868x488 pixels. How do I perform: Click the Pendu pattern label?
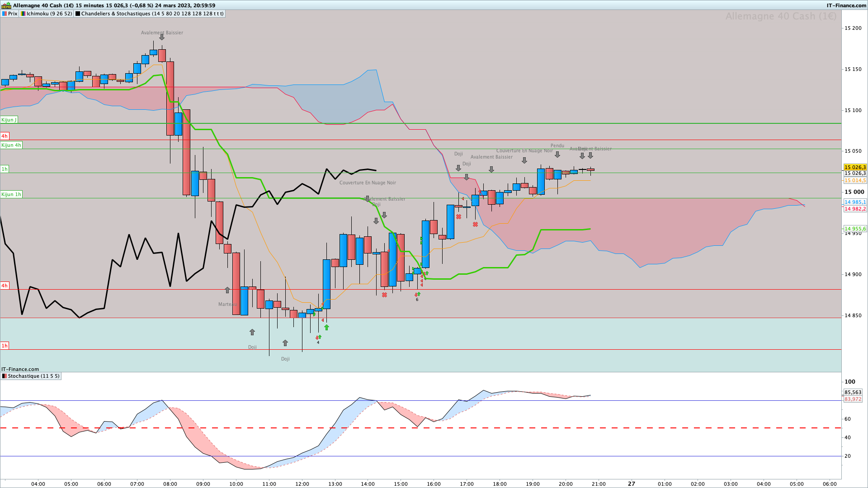[557, 145]
